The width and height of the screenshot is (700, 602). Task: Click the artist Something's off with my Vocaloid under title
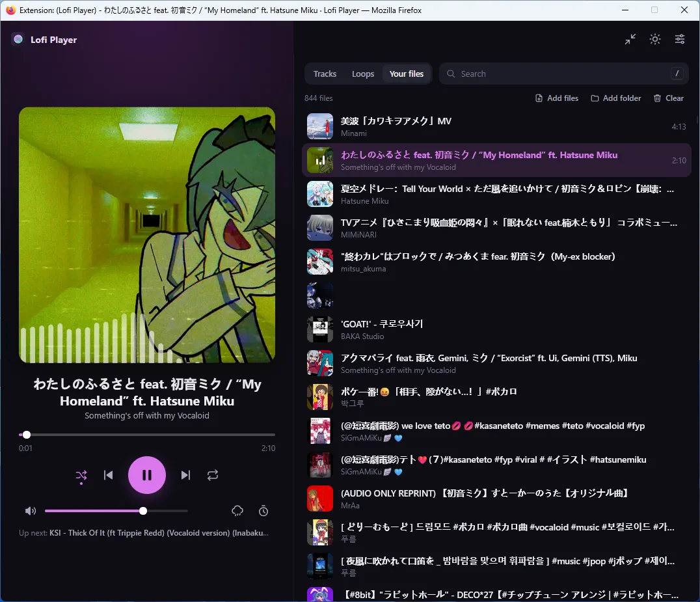[x=147, y=416]
